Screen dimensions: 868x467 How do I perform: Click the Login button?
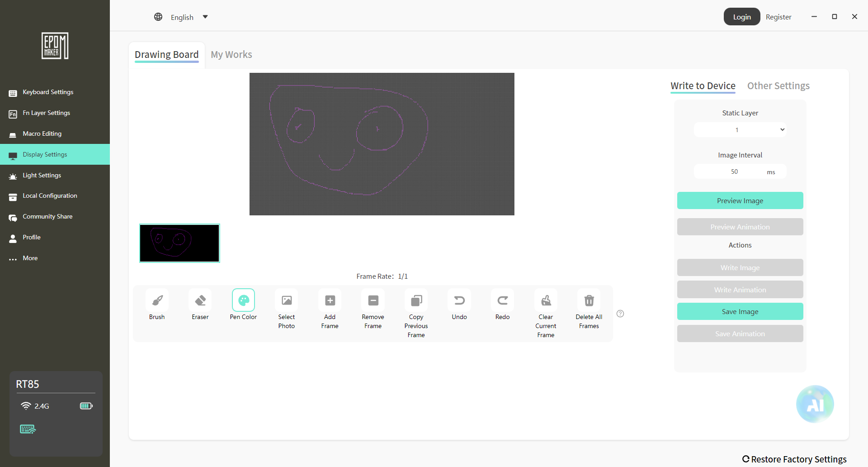pyautogui.click(x=742, y=17)
